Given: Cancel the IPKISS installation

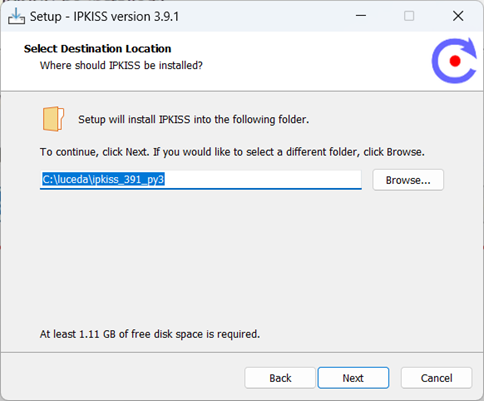Looking at the screenshot, I should (x=436, y=378).
